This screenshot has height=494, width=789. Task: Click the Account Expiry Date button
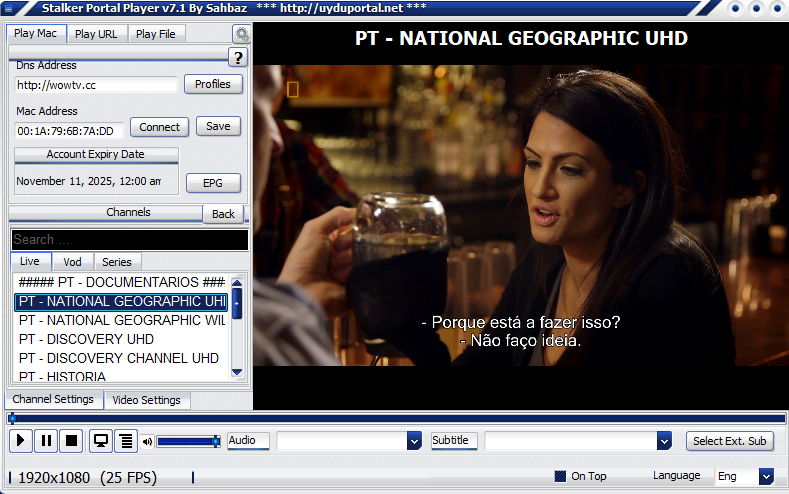[96, 154]
